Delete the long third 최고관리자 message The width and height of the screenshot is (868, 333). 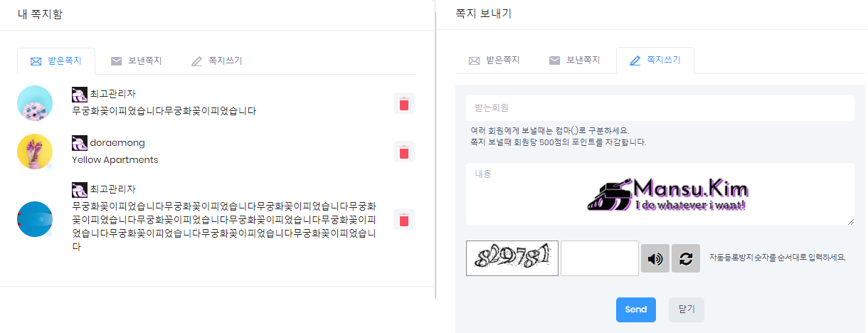(x=404, y=219)
